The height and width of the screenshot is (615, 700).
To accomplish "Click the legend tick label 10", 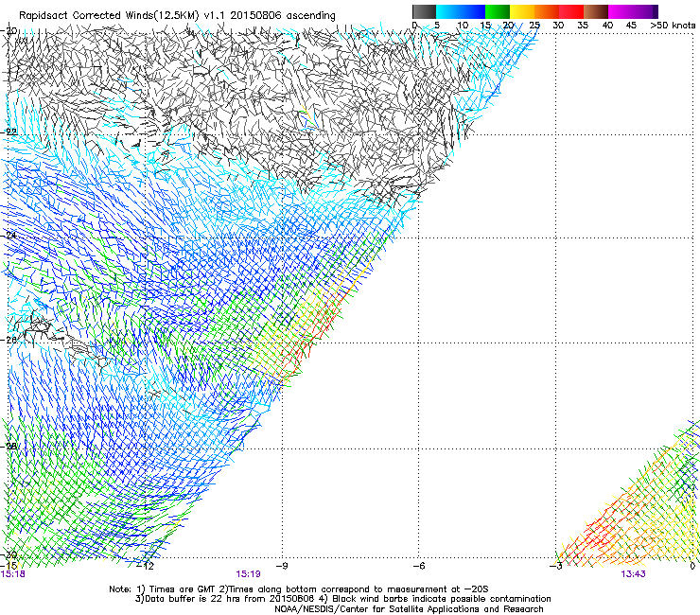I will point(463,26).
